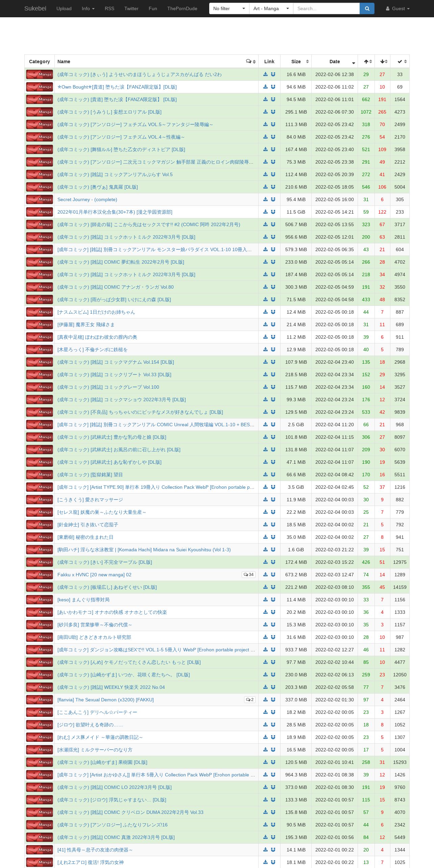The width and height of the screenshot is (434, 868).
Task: Open magnet link for the 3.5 GiB row
Action: pyautogui.click(x=273, y=487)
